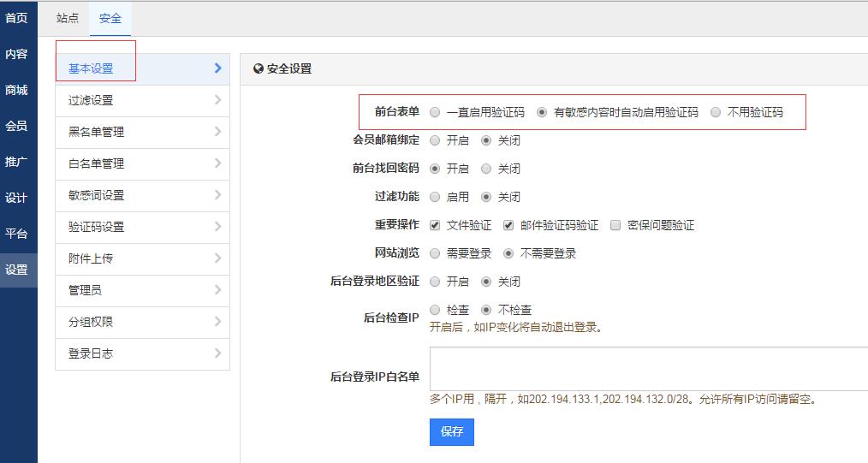The height and width of the screenshot is (463, 868).
Task: Click the globe icon beside 安全设置
Action: [258, 68]
